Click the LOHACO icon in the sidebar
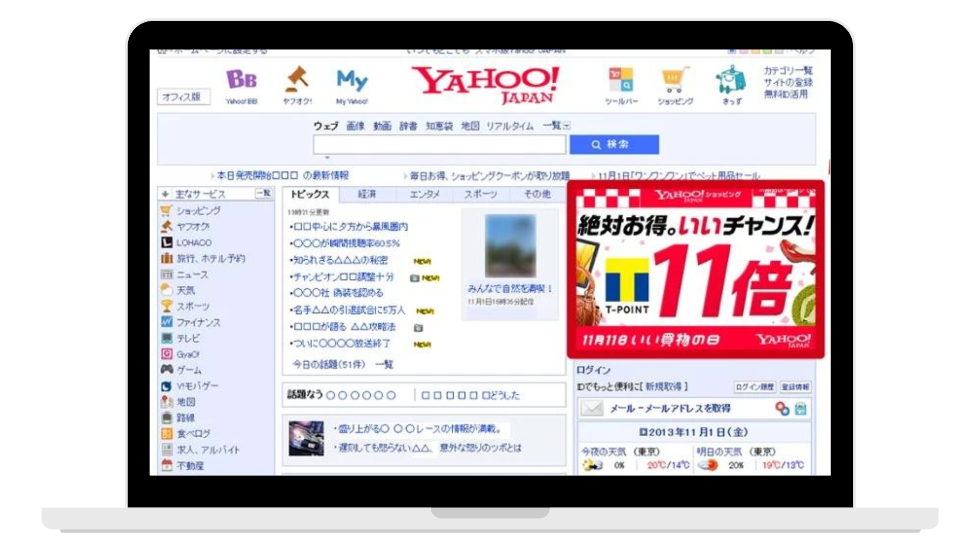This screenshot has width=980, height=551. click(166, 242)
